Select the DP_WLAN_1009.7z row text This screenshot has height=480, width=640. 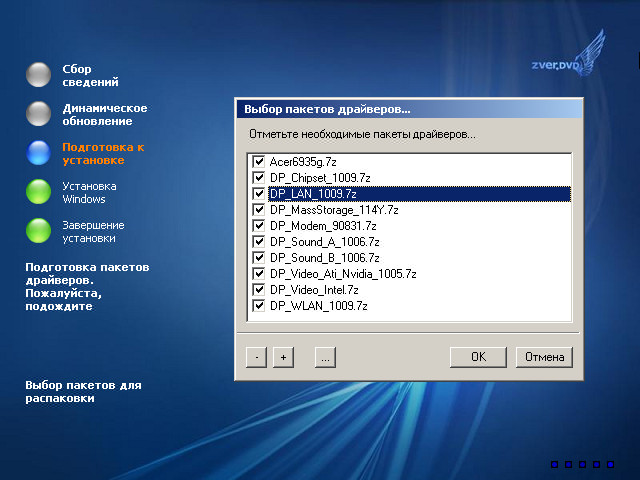coord(318,306)
